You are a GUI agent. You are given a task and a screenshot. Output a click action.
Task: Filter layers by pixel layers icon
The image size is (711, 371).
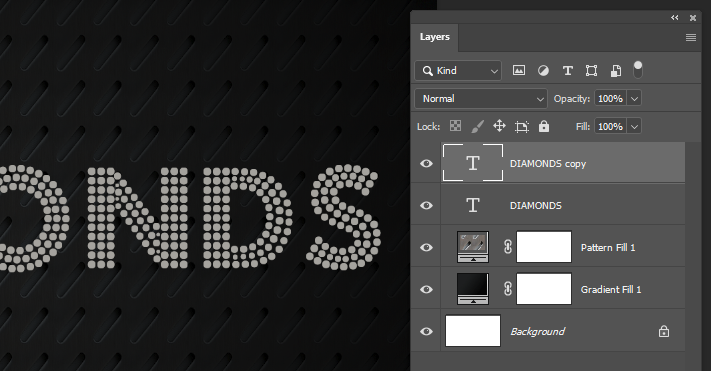tap(519, 70)
